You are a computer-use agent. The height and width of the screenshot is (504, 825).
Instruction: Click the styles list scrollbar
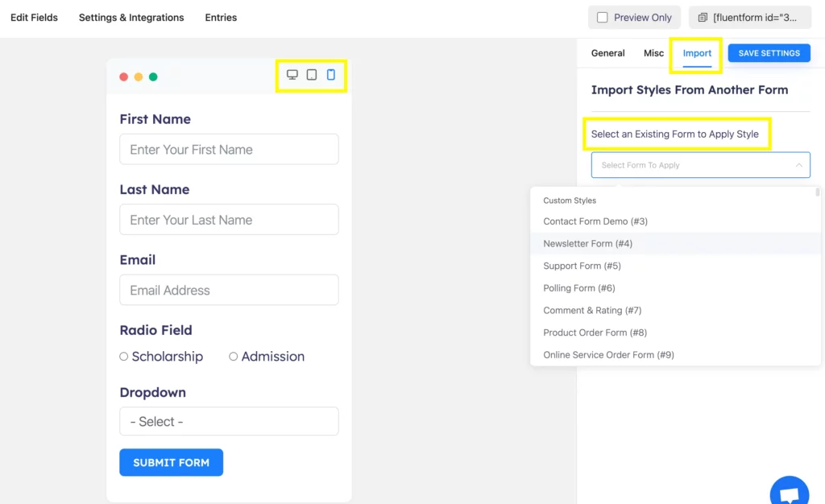tap(817, 193)
